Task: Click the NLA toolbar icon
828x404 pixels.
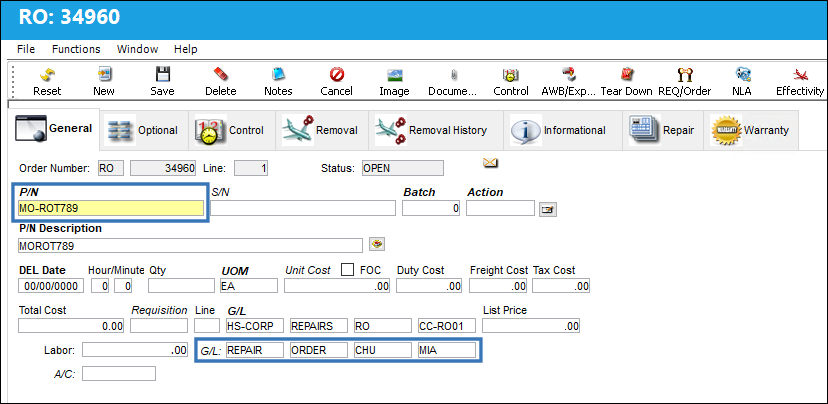Action: (x=742, y=74)
